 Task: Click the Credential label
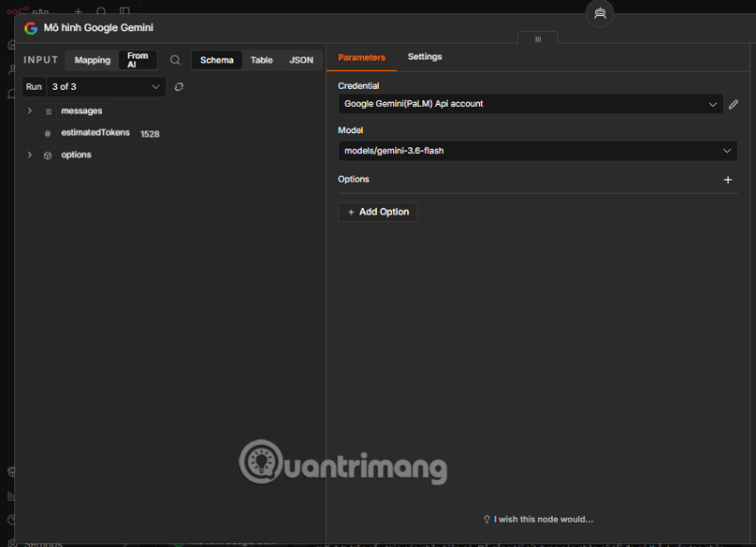358,86
